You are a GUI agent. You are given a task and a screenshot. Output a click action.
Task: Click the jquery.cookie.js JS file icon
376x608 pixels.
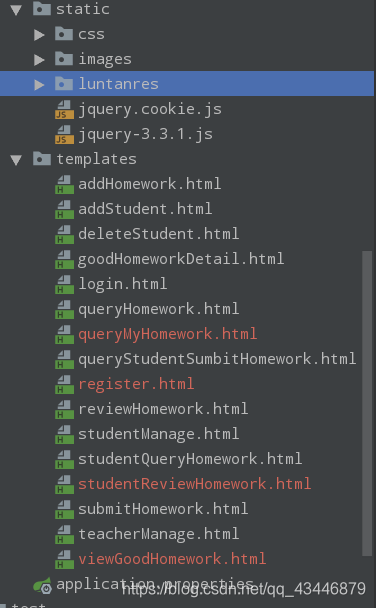point(64,109)
